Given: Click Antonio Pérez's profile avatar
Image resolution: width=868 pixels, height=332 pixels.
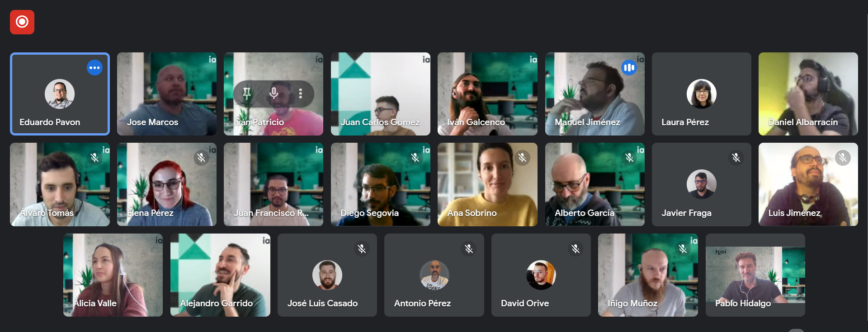Looking at the screenshot, I should [434, 275].
